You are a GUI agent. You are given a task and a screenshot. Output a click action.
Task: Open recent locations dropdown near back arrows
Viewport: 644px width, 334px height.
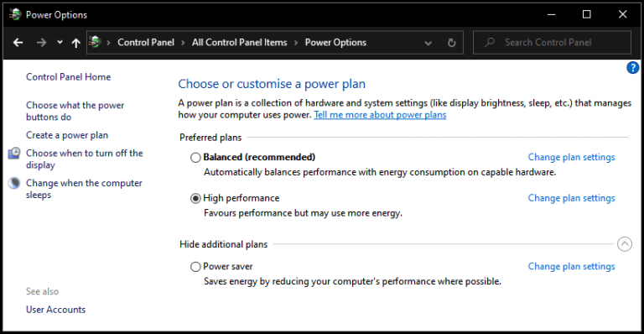click(x=60, y=42)
